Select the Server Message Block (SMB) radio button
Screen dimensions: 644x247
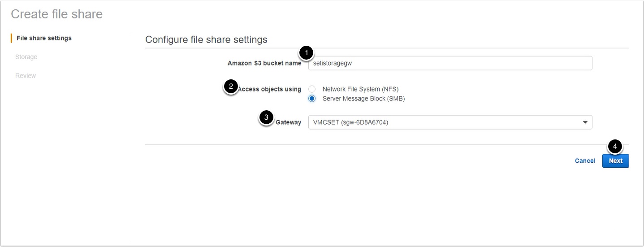(312, 99)
